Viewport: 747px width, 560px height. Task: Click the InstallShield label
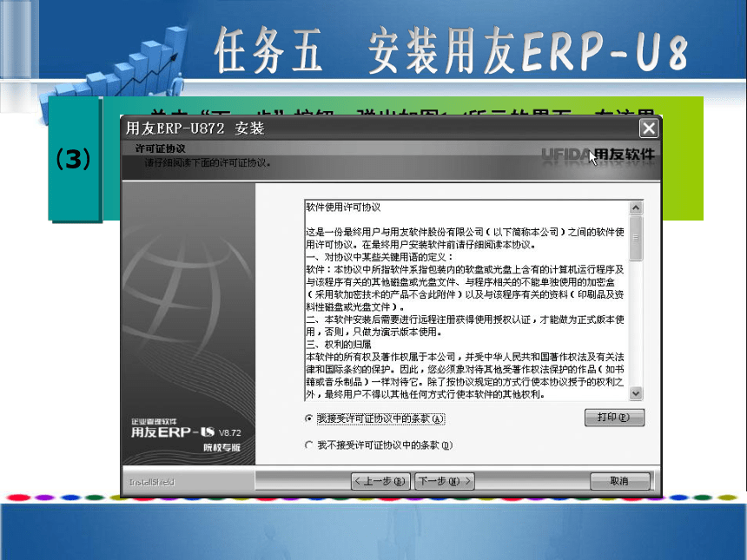click(151, 483)
